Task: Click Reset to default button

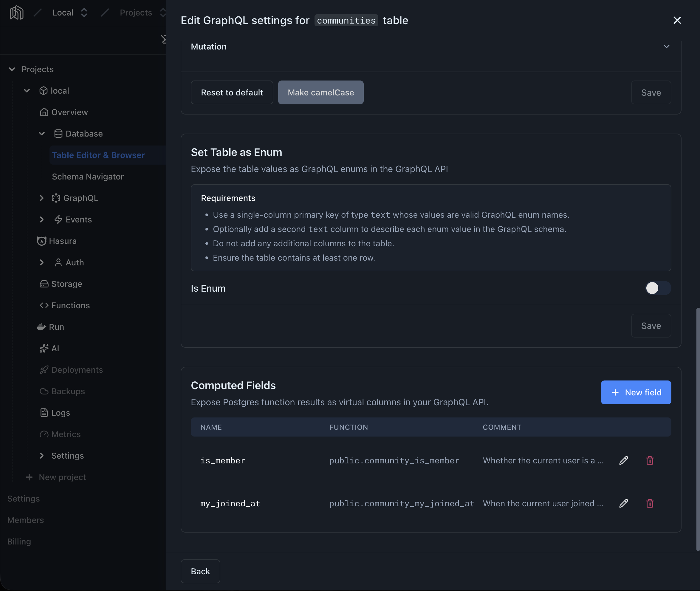Action: pyautogui.click(x=232, y=92)
